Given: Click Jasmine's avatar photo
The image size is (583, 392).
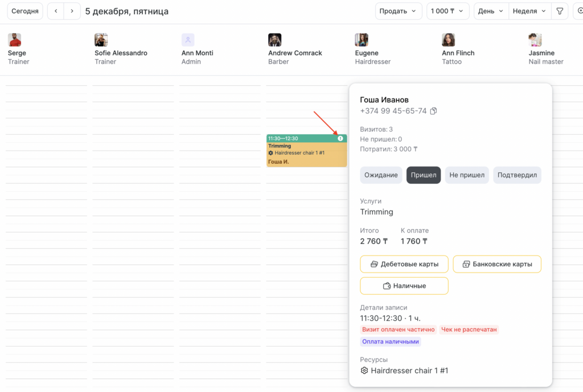Looking at the screenshot, I should [535, 40].
